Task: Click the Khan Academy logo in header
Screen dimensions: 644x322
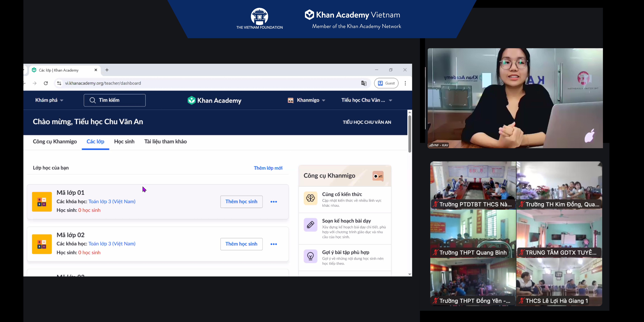Action: coord(214,101)
